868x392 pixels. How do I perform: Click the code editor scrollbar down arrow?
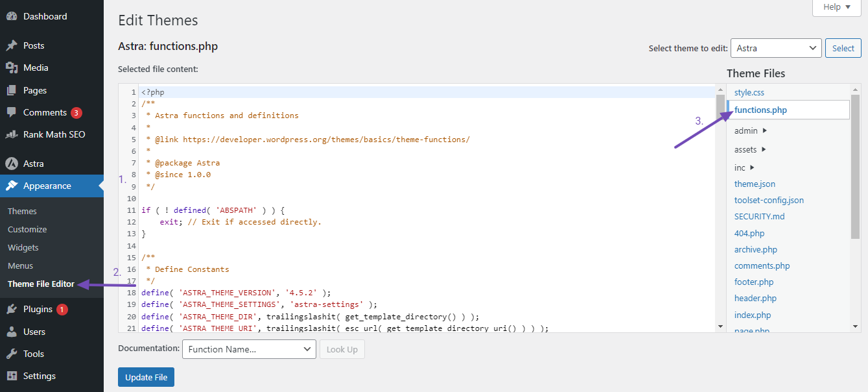(x=720, y=326)
